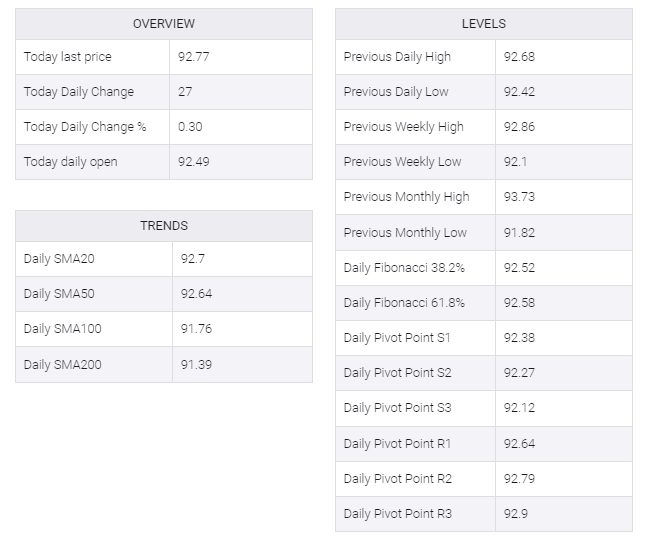
Task: Click the Daily Pivot Point S2 label
Action: (x=397, y=373)
